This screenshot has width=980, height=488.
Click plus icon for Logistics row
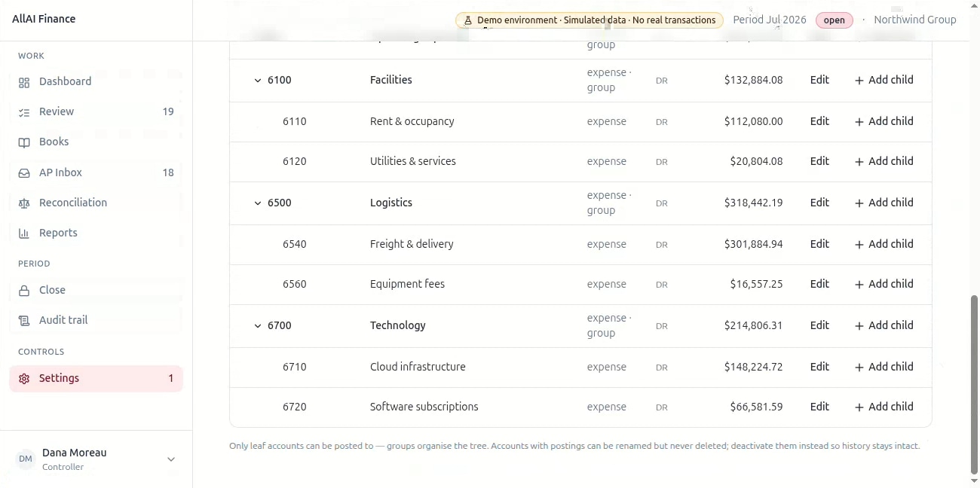tap(859, 203)
